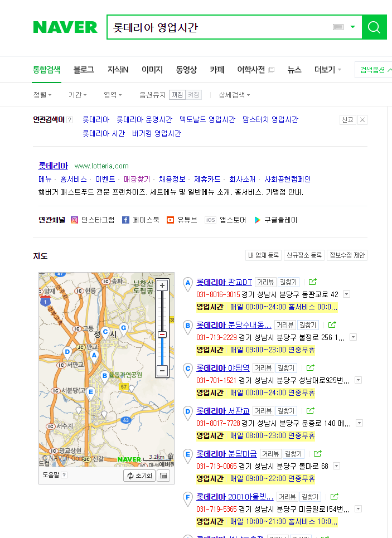This screenshot has height=538, width=392.
Task: Click share icon for 롯데리아 분당수내동
Action: point(332,325)
